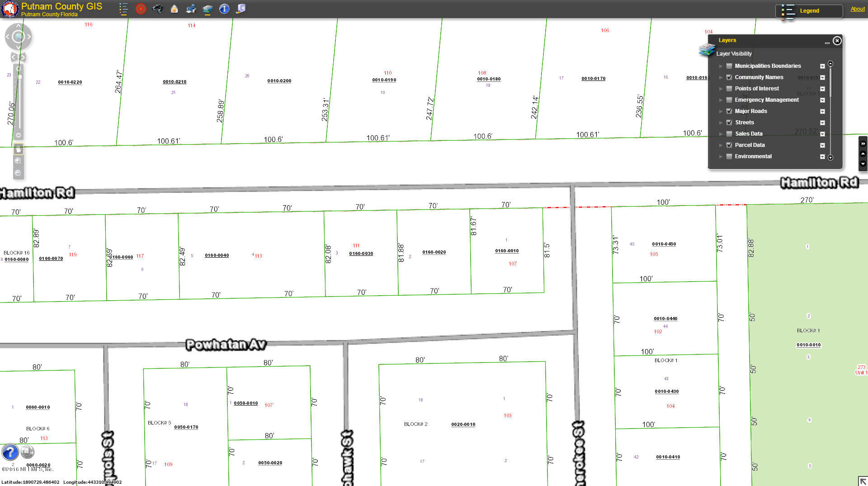868x486 pixels.
Task: Uncheck Community Names layer
Action: point(729,77)
